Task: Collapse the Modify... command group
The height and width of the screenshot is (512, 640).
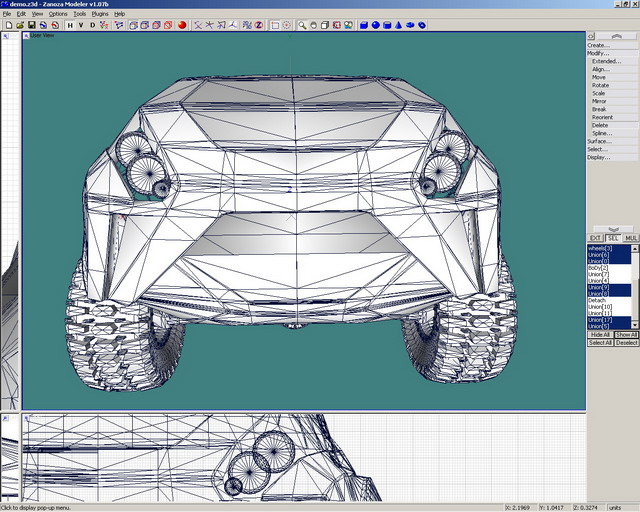Action: click(x=599, y=53)
